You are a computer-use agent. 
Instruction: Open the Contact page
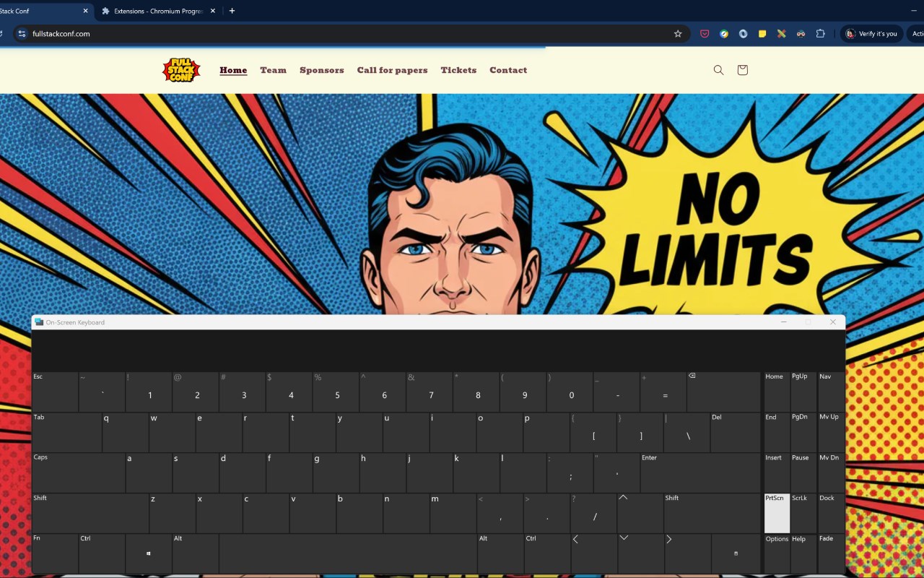click(x=508, y=70)
